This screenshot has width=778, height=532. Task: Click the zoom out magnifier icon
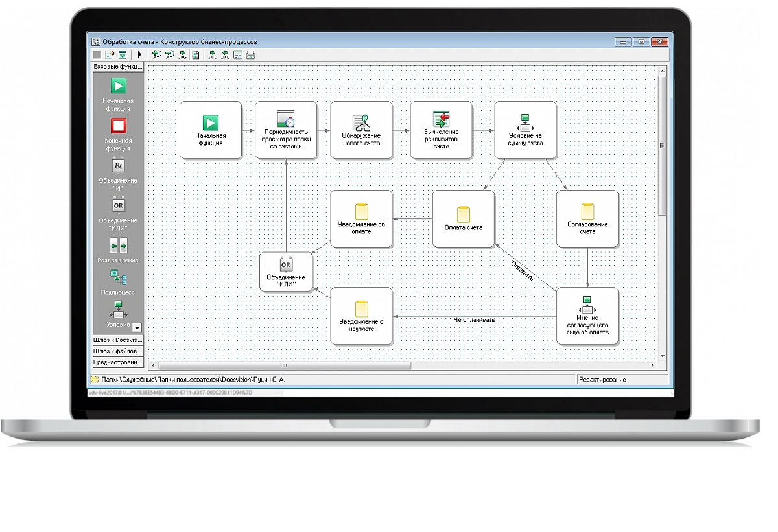tap(169, 55)
